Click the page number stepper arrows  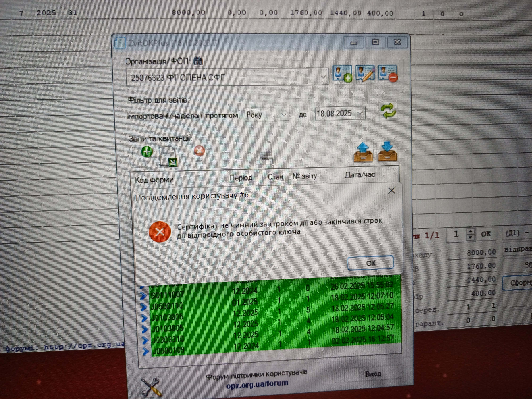[x=470, y=234]
